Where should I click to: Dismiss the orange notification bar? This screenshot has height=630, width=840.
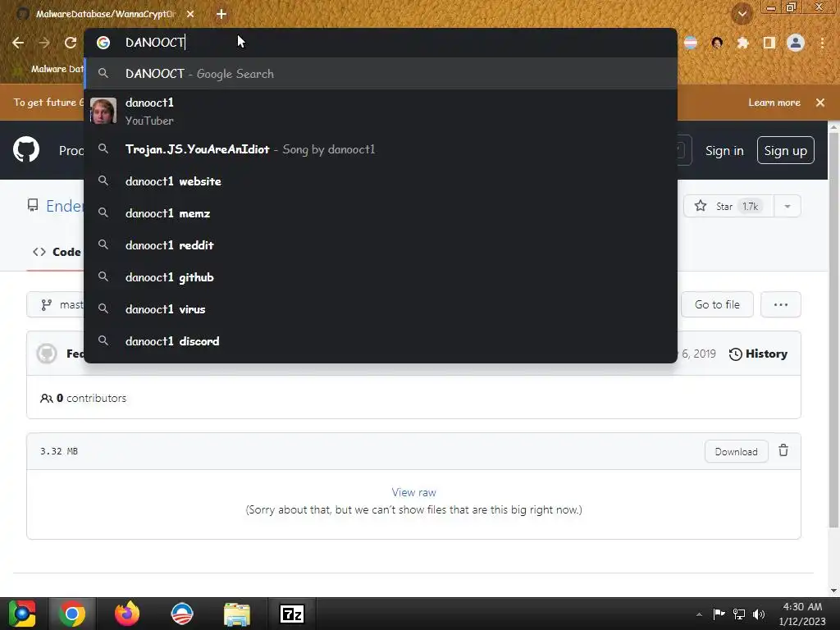click(820, 103)
